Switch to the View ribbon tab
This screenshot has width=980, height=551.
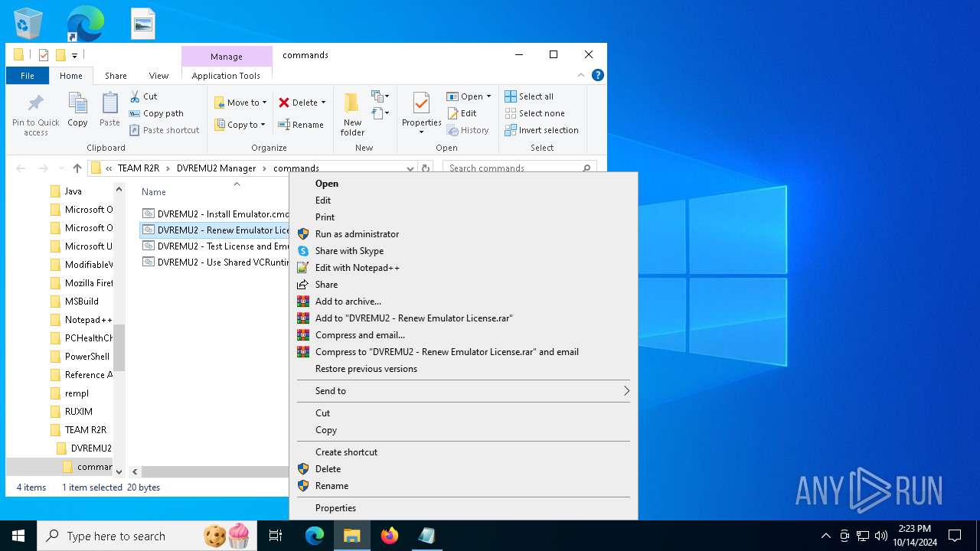pyautogui.click(x=158, y=76)
